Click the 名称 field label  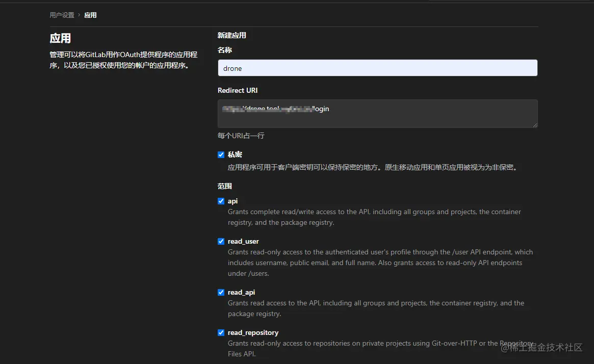[x=225, y=50]
